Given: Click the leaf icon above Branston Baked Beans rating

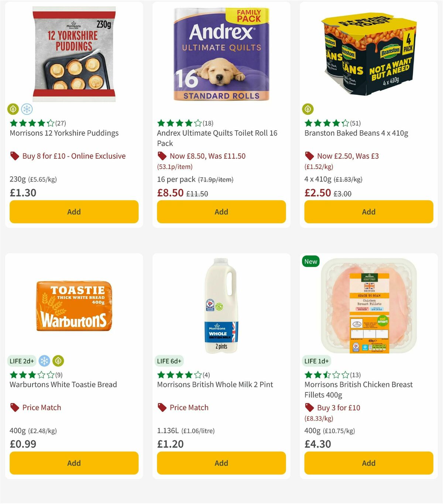Looking at the screenshot, I should [x=308, y=109].
